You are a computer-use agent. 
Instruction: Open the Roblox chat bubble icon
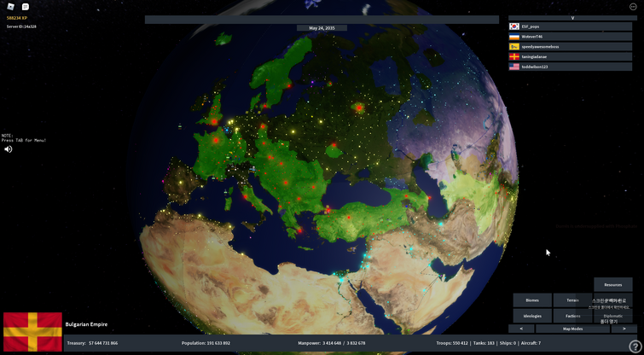(x=26, y=7)
